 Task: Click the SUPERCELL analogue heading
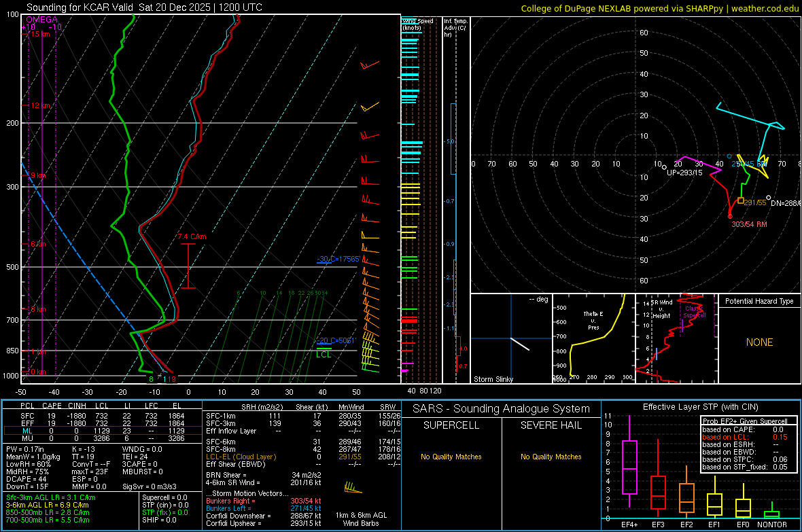point(451,425)
